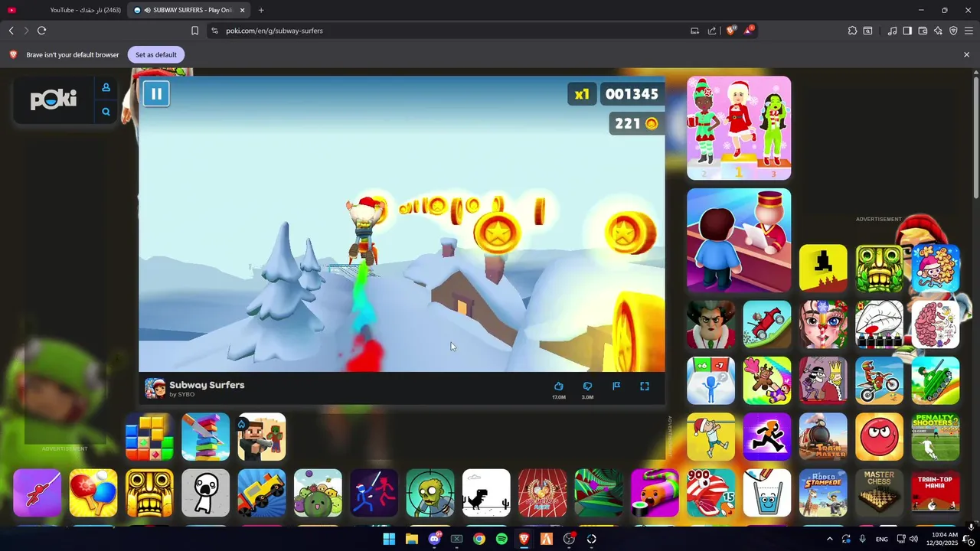Viewport: 980px width, 551px height.
Task: Open the zombie sniper target game thumbnail
Action: coord(430,493)
